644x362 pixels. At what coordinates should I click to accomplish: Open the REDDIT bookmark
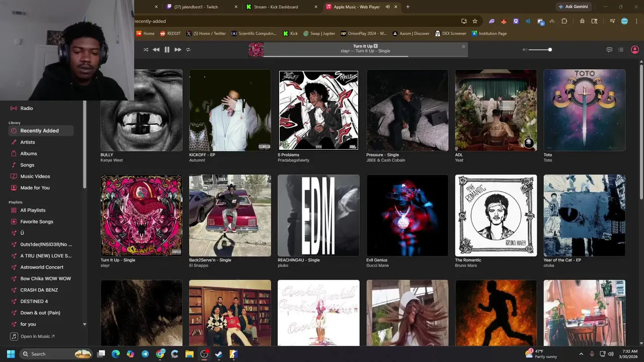(x=170, y=34)
